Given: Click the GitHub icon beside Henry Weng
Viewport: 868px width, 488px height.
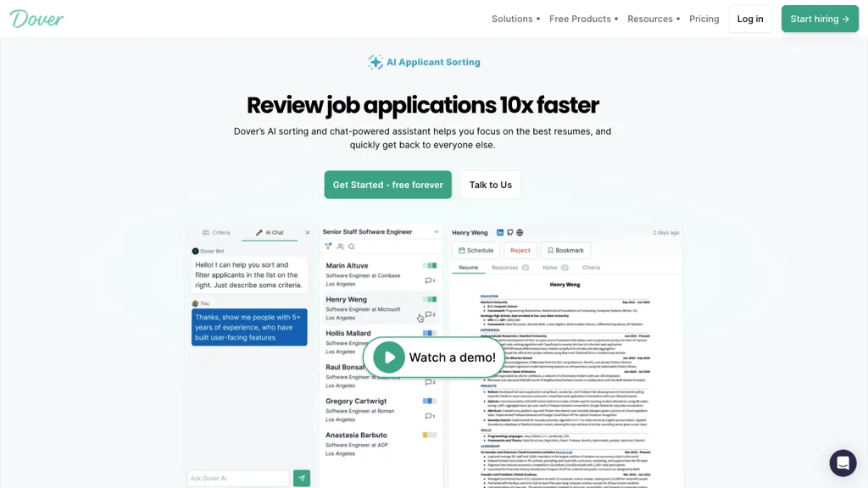Looking at the screenshot, I should [x=510, y=232].
